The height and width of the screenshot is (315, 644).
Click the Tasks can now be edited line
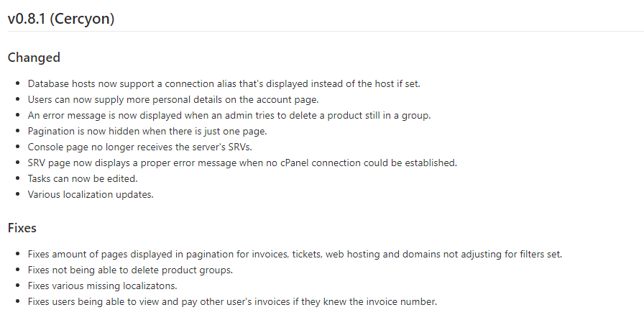(82, 178)
